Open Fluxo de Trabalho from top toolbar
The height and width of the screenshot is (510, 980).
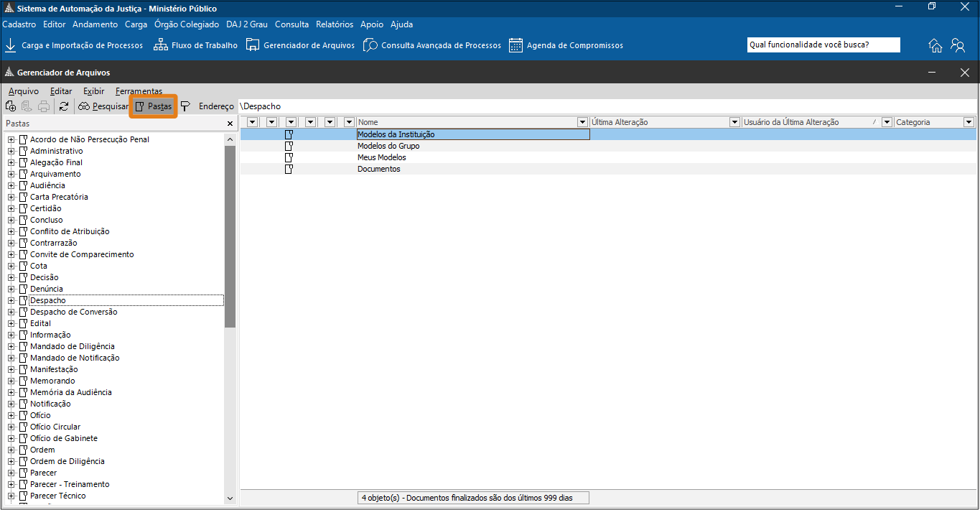pos(196,45)
